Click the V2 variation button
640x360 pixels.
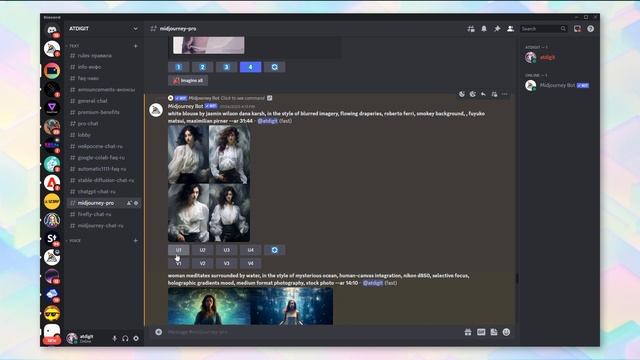(x=202, y=263)
